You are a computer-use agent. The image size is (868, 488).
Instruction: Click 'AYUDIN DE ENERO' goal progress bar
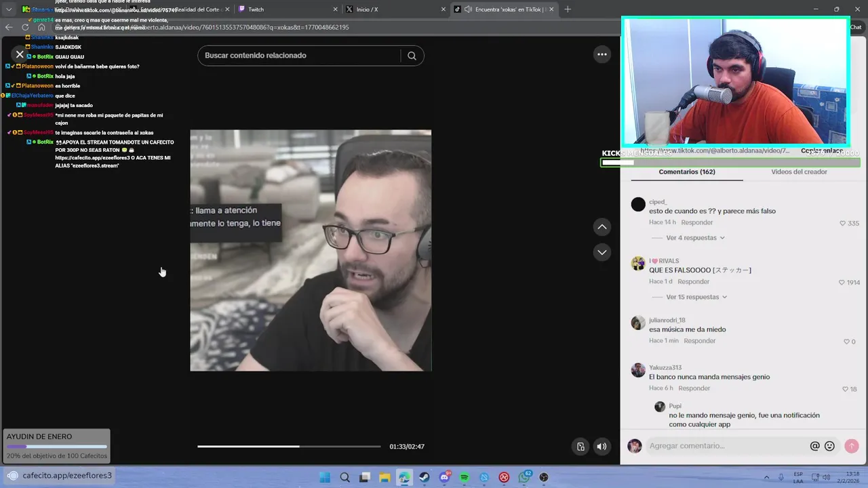tap(57, 447)
